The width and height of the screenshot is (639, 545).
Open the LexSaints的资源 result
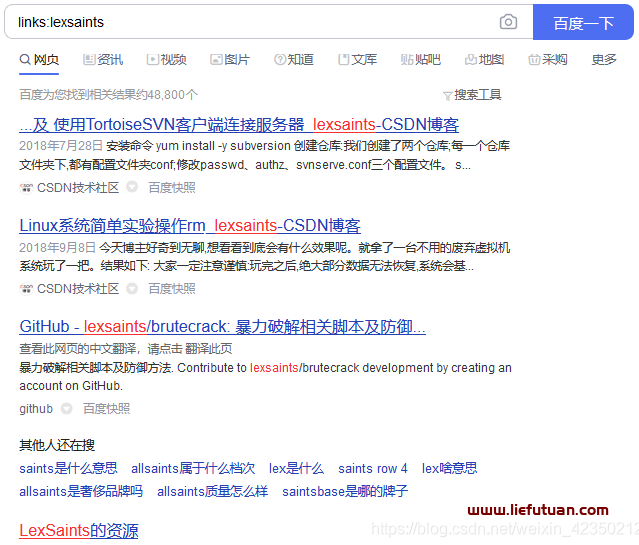point(79,531)
